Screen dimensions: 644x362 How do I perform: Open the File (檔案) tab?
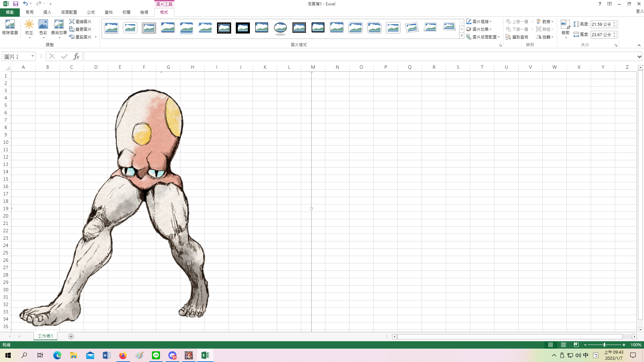(10, 12)
